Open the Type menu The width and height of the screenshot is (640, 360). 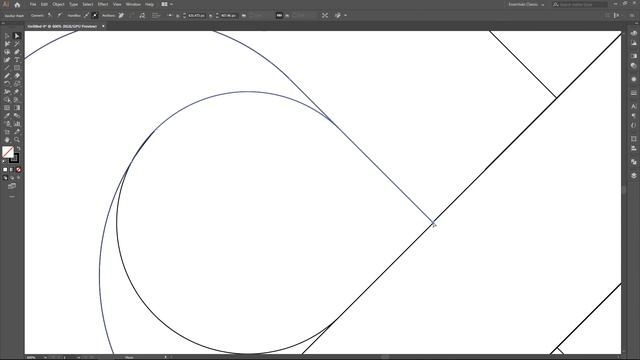[73, 4]
